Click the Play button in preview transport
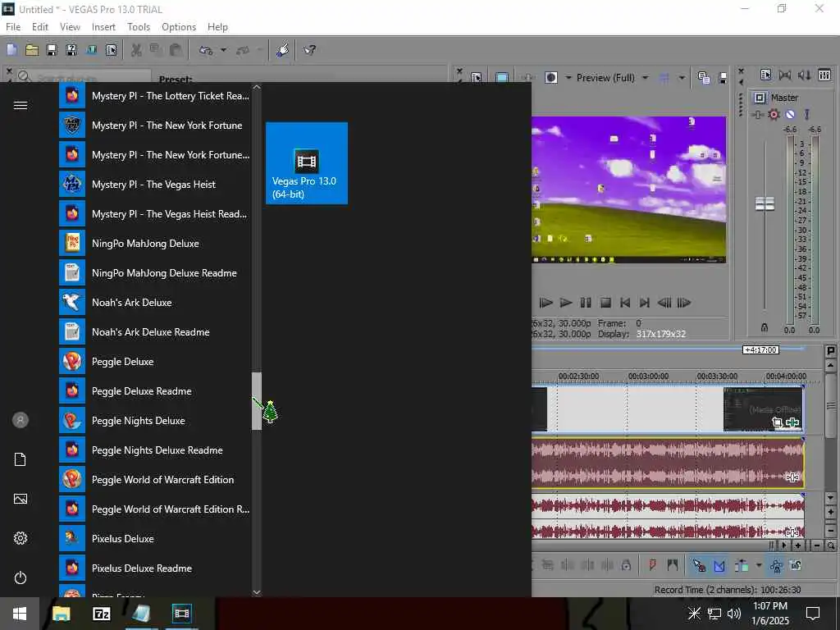Image resolution: width=840 pixels, height=630 pixels. coord(566,303)
